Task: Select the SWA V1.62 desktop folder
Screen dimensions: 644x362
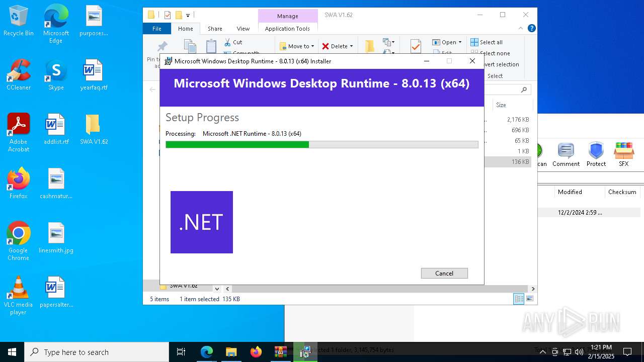Action: [x=94, y=130]
